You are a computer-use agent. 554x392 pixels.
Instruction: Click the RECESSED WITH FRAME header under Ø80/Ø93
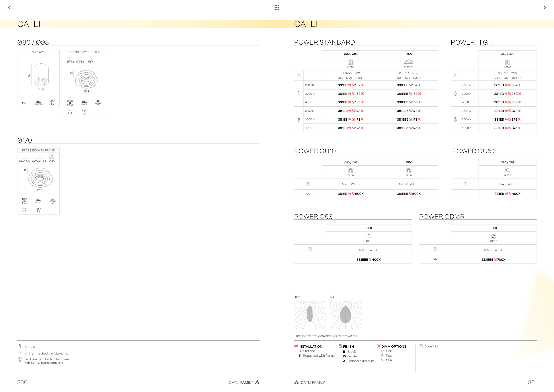[x=84, y=52]
